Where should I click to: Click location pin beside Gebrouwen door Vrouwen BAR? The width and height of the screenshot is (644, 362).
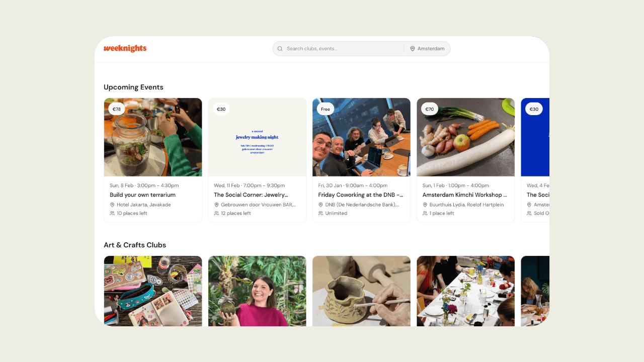216,205
